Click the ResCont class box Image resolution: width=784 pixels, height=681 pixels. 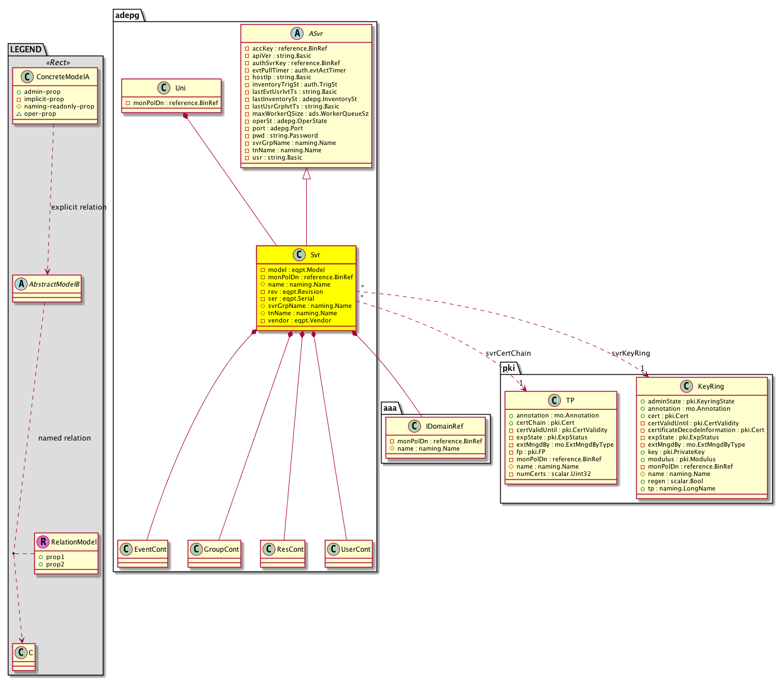coord(283,553)
